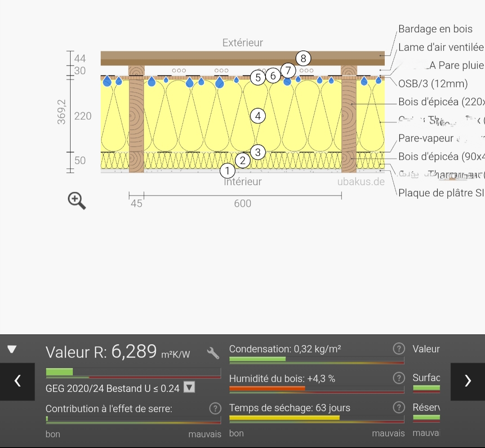Click the ubakus.de watermark link
485x448 pixels.
361,182
